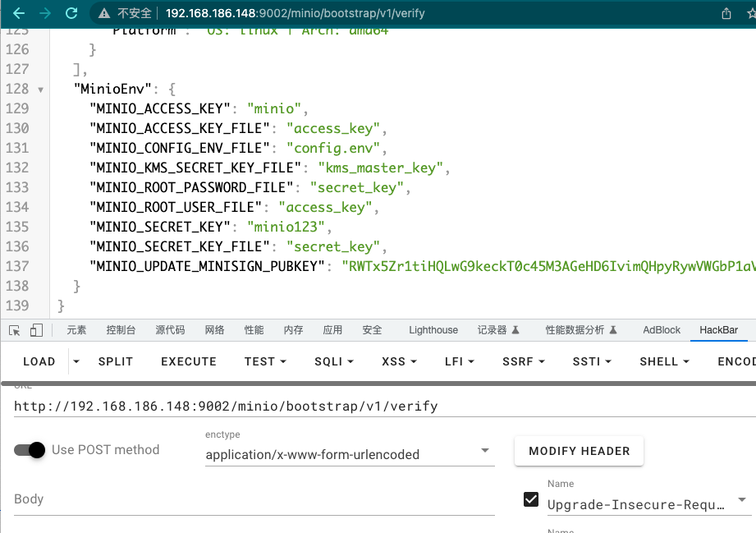Image resolution: width=756 pixels, height=533 pixels.
Task: Click the MODIFY HEADER button
Action: click(579, 451)
